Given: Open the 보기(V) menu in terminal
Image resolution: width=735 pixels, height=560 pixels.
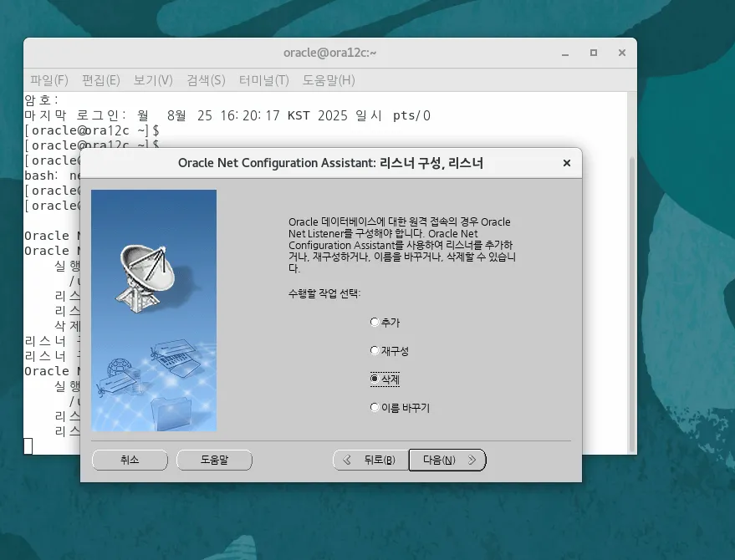Looking at the screenshot, I should tap(153, 80).
